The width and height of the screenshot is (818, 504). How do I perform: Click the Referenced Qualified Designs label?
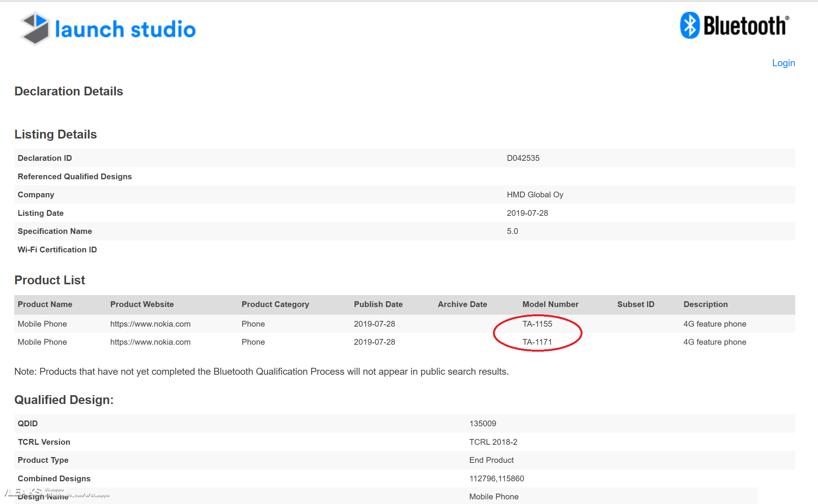[75, 177]
